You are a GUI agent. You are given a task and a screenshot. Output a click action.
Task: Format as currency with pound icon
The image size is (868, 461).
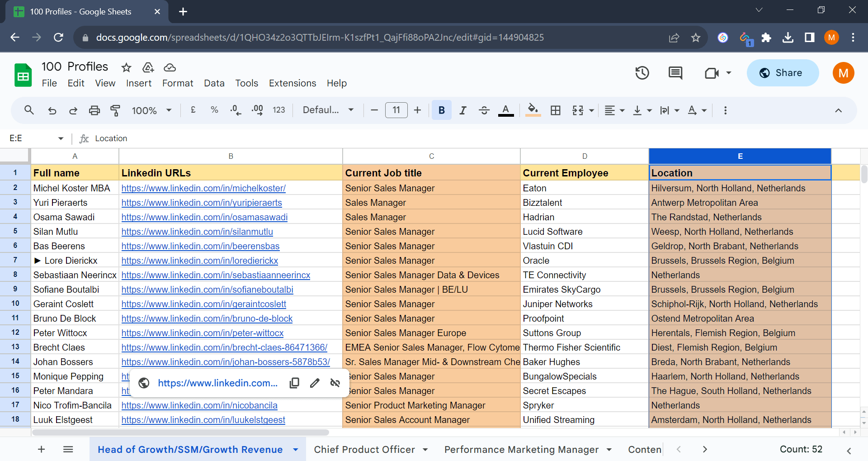[x=193, y=110]
